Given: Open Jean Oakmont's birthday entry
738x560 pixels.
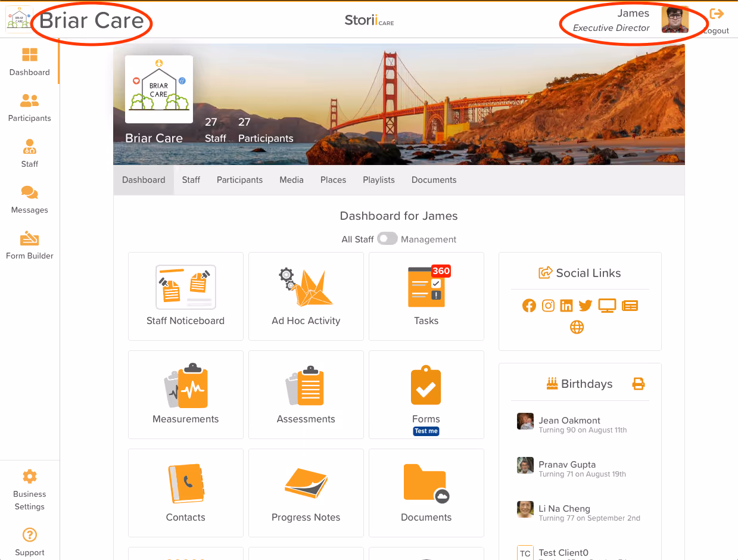Looking at the screenshot, I should (580, 424).
